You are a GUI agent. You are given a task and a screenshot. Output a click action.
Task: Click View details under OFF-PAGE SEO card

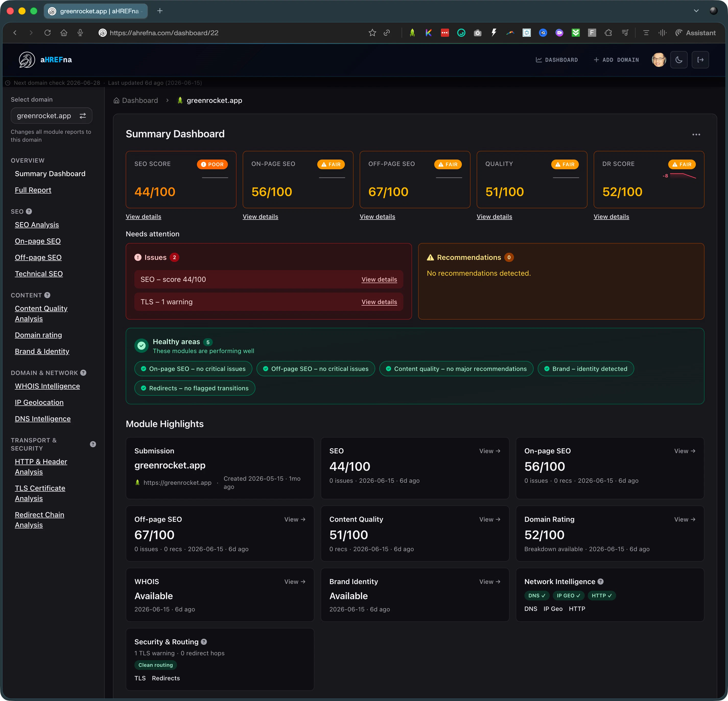pos(377,217)
